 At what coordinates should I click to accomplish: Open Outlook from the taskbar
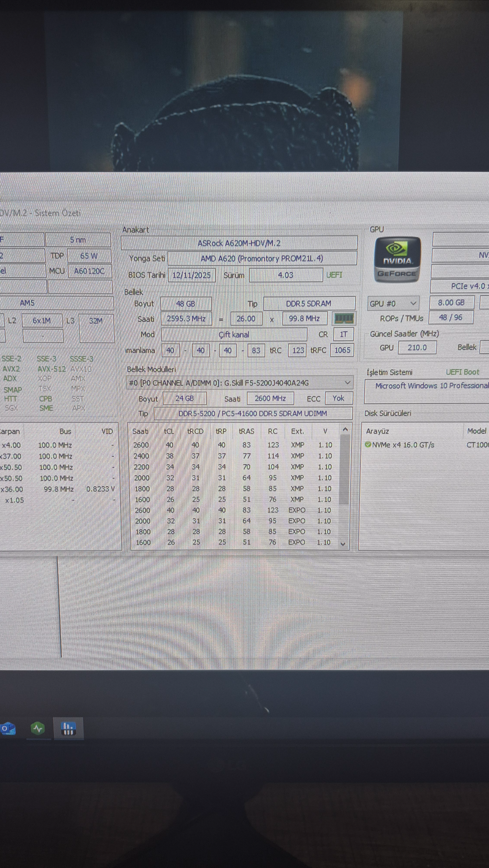pos(8,729)
